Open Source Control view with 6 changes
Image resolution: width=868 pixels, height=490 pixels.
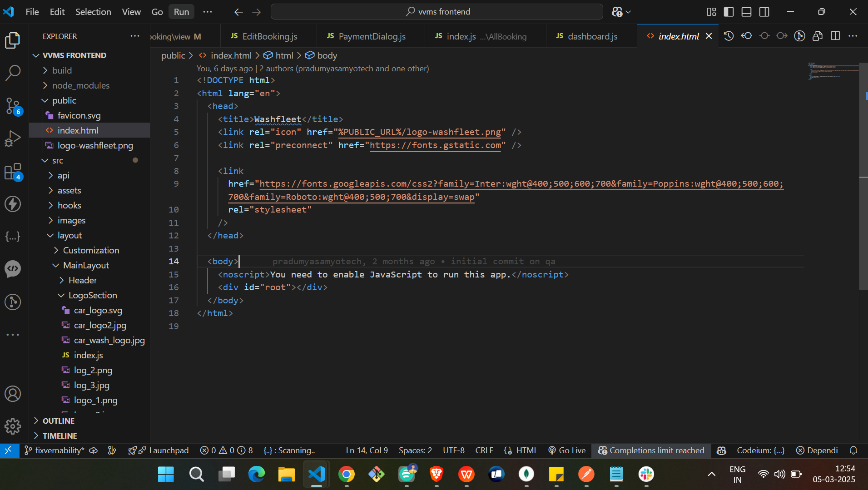13,106
